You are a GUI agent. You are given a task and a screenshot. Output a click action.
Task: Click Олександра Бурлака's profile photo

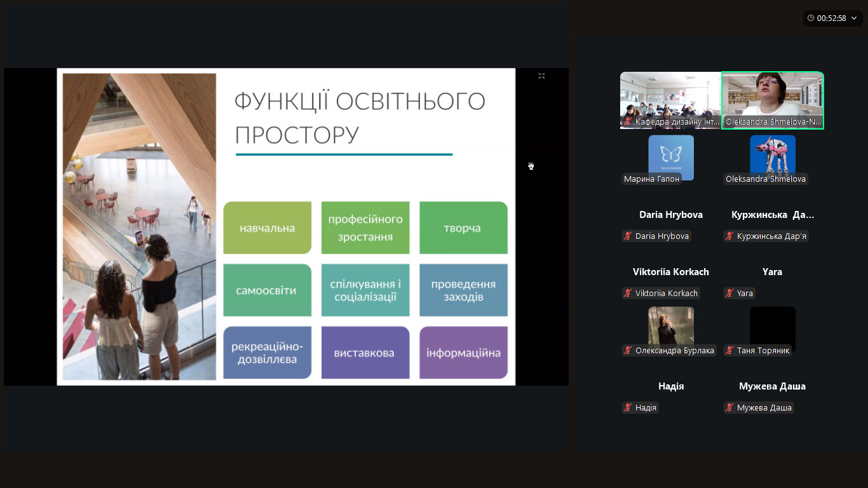(670, 325)
